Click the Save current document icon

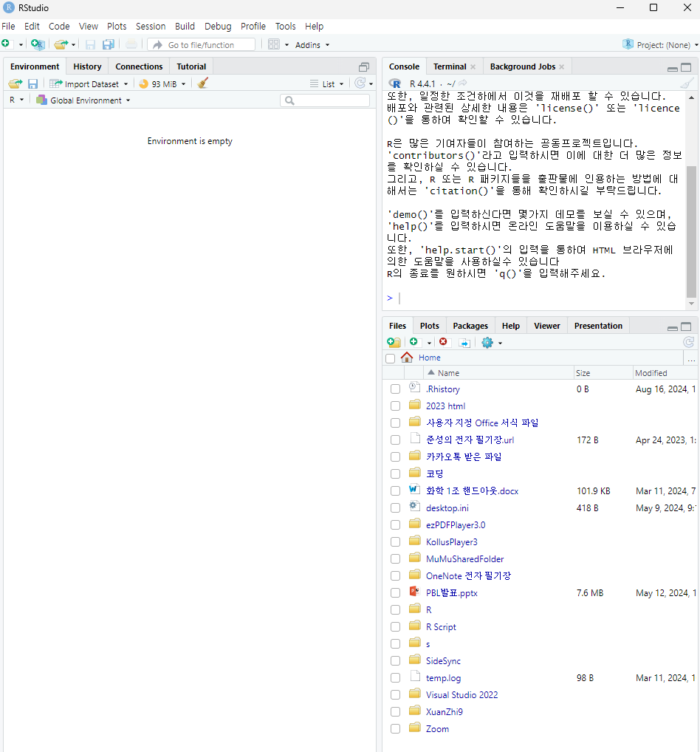[x=90, y=44]
